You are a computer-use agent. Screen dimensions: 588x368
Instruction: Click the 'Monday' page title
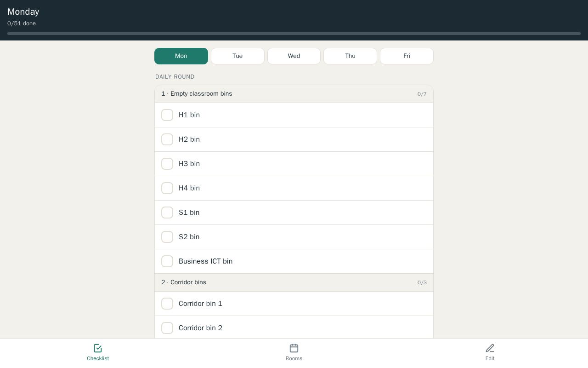click(x=23, y=11)
